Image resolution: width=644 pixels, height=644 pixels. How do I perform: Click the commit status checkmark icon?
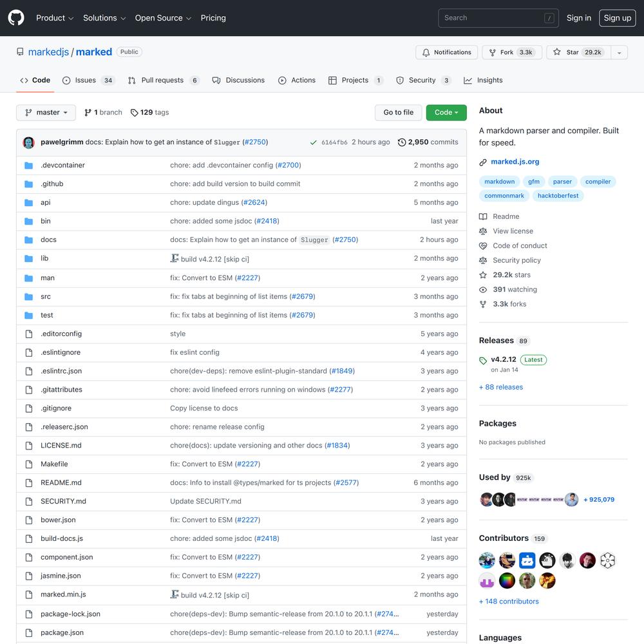tap(314, 142)
